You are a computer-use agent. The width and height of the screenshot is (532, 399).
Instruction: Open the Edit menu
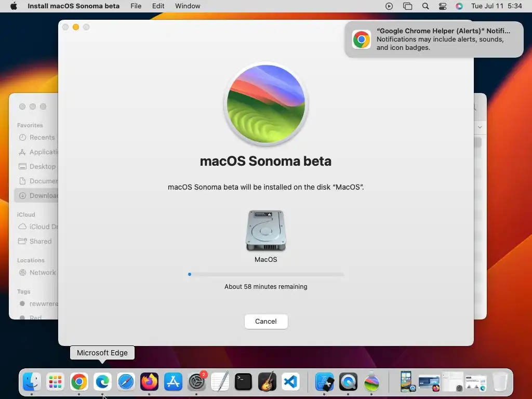click(x=158, y=6)
